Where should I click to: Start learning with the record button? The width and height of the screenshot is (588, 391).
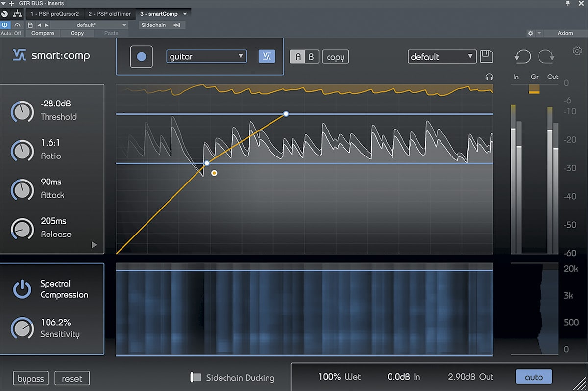(x=142, y=57)
